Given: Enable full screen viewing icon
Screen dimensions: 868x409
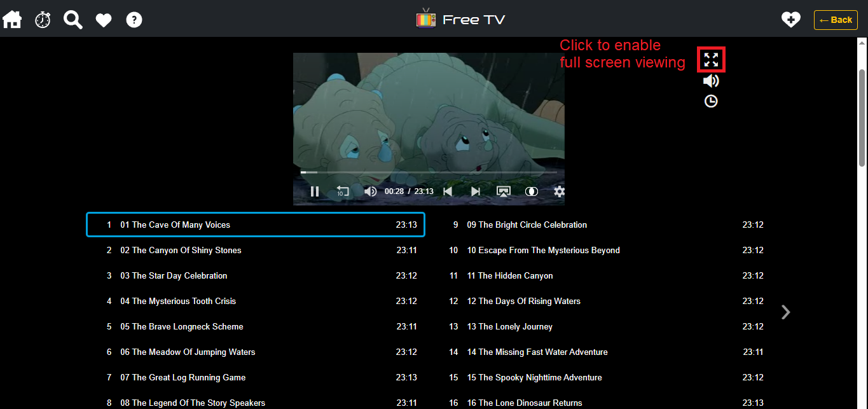Looking at the screenshot, I should [711, 60].
